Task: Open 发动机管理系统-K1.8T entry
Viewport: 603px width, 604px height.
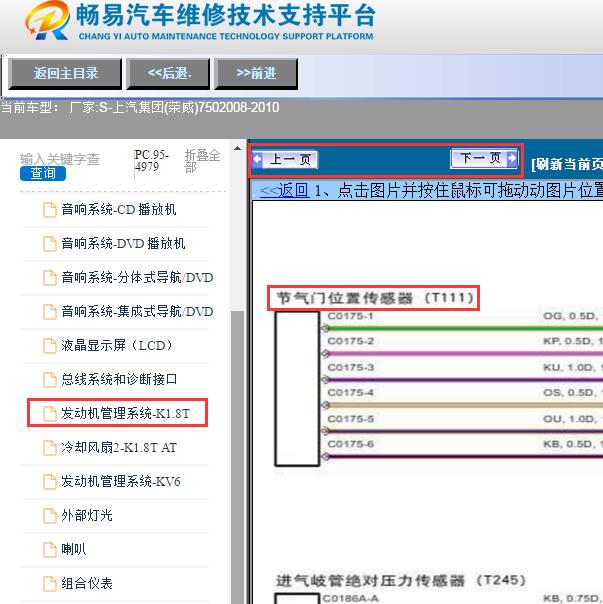Action: pos(126,413)
